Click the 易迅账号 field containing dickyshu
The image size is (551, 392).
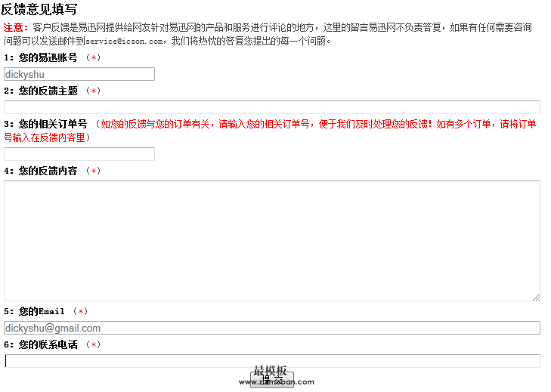79,74
